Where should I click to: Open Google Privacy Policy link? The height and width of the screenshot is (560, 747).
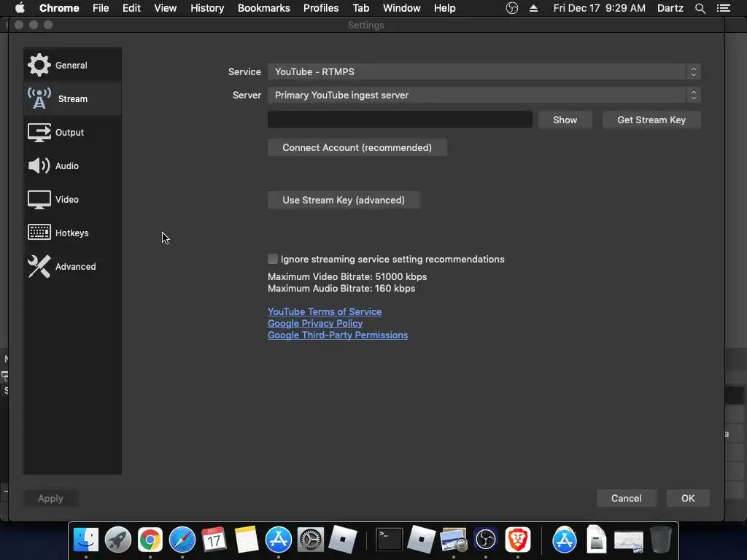[315, 323]
